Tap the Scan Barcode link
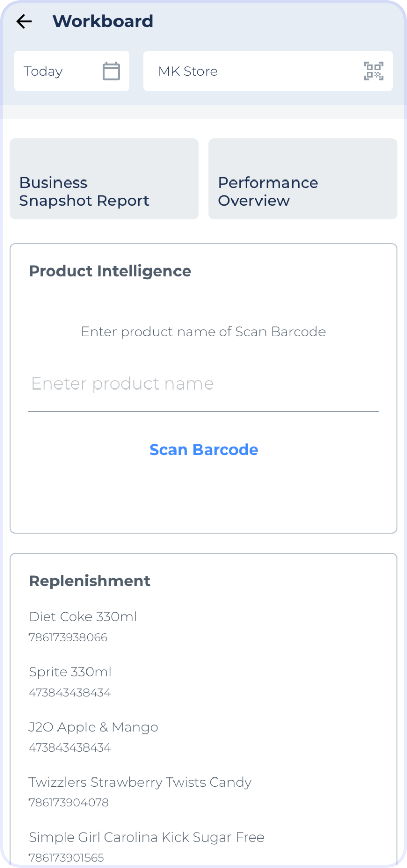This screenshot has width=407, height=868. point(203,450)
